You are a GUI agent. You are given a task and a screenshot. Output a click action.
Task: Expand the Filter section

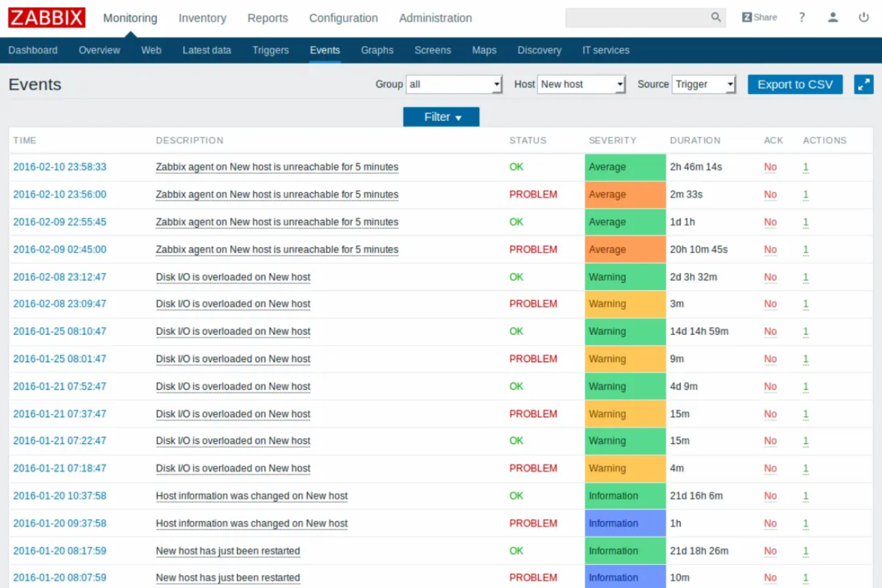440,117
